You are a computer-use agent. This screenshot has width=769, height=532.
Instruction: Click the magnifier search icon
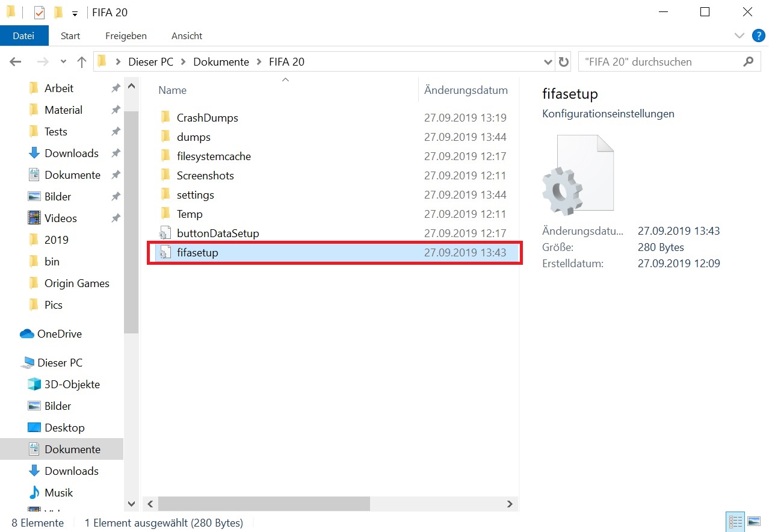point(748,61)
